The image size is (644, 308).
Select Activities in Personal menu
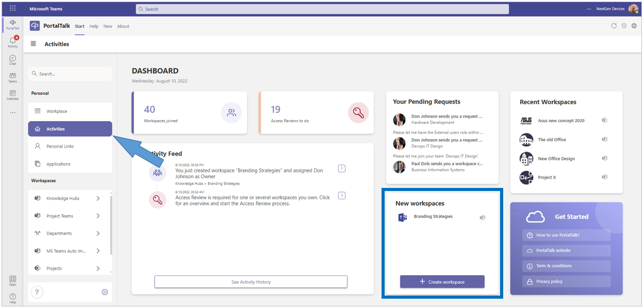pyautogui.click(x=70, y=129)
